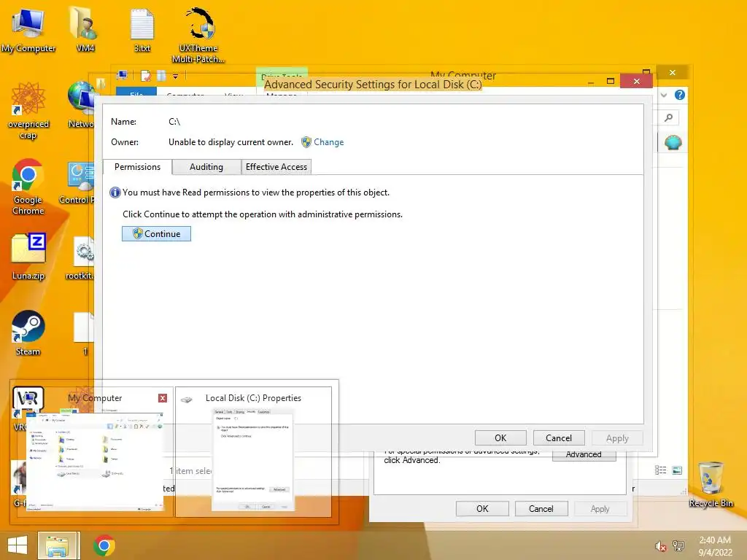Select My Computer taskbar preview thumbnail

[x=96, y=451]
